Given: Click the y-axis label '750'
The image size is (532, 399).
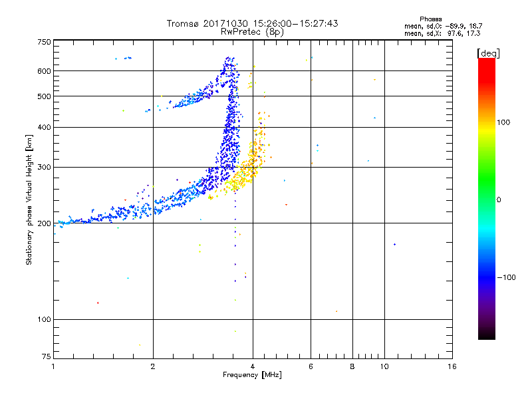Looking at the screenshot, I should pos(44,42).
